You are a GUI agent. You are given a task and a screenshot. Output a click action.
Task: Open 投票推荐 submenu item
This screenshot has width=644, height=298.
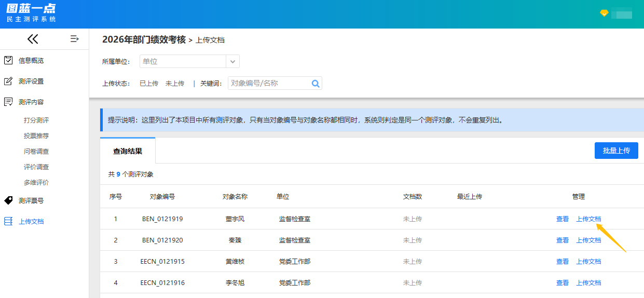(36, 136)
